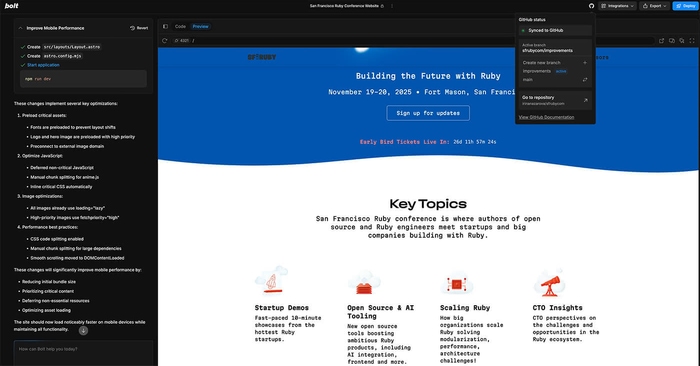700x366 pixels.
Task: Toggle the sidebar panel icon beside Code
Action: (165, 26)
